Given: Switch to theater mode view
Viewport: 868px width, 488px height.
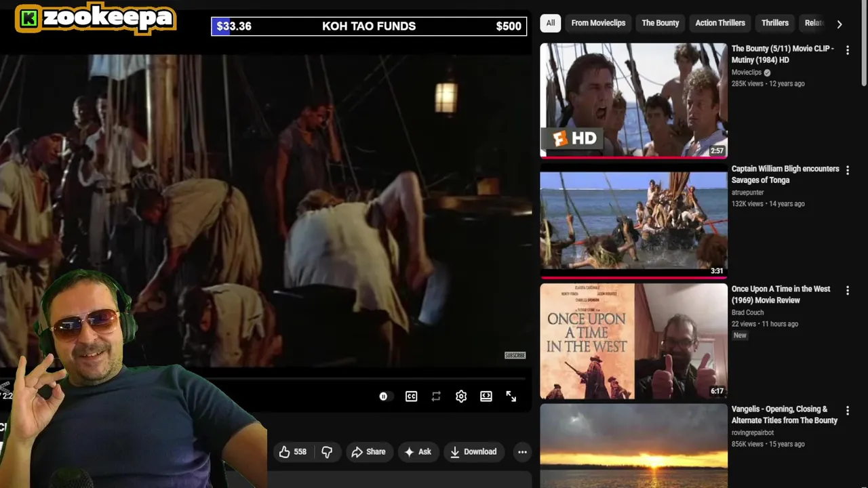Looking at the screenshot, I should pyautogui.click(x=486, y=396).
